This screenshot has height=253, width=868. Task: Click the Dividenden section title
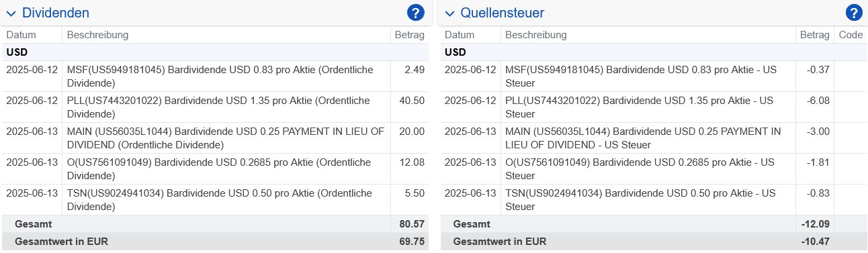point(56,13)
